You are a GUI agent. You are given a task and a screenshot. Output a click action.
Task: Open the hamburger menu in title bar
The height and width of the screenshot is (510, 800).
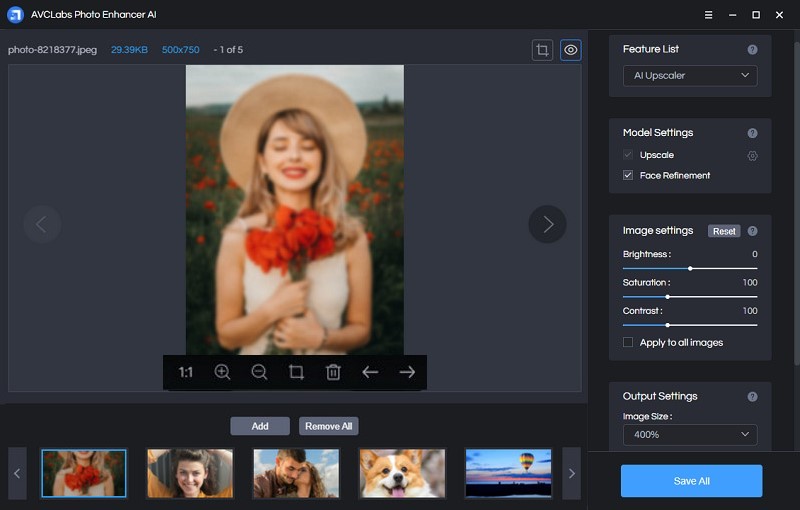point(708,15)
